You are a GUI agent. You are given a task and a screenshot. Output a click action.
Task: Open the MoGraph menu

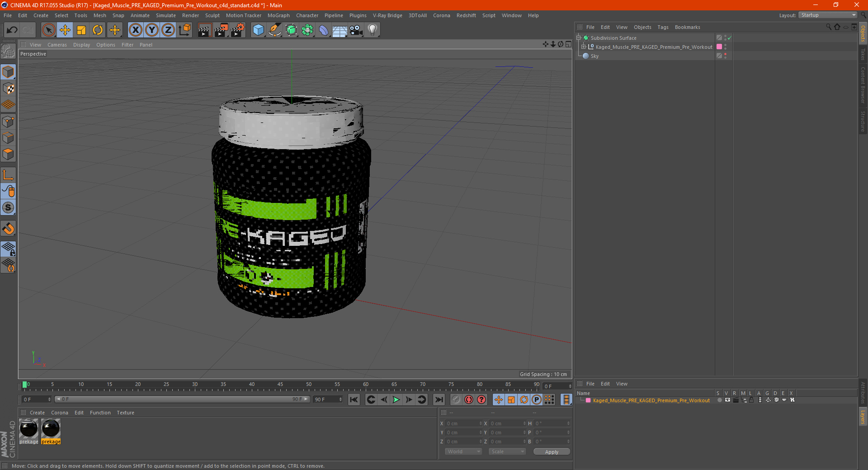tap(278, 15)
